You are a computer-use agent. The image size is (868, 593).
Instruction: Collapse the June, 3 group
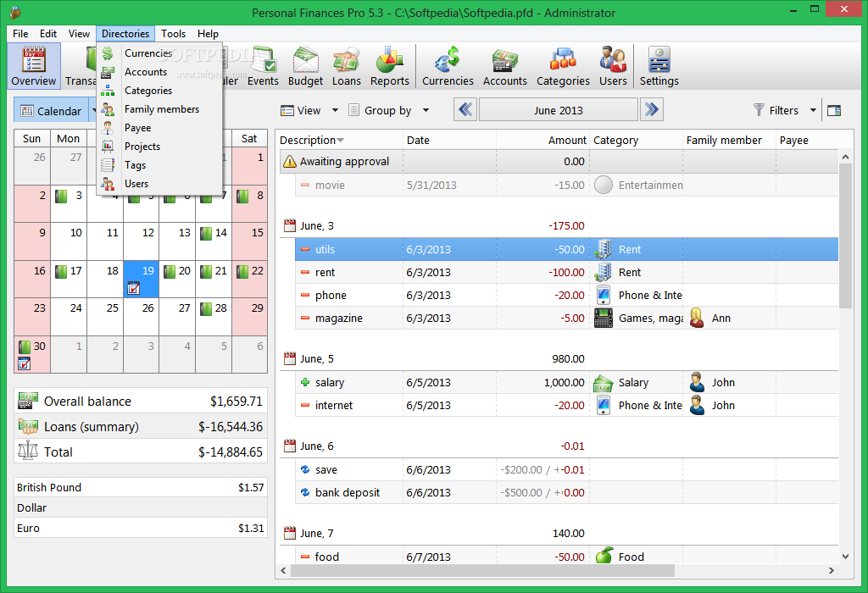pyautogui.click(x=290, y=225)
